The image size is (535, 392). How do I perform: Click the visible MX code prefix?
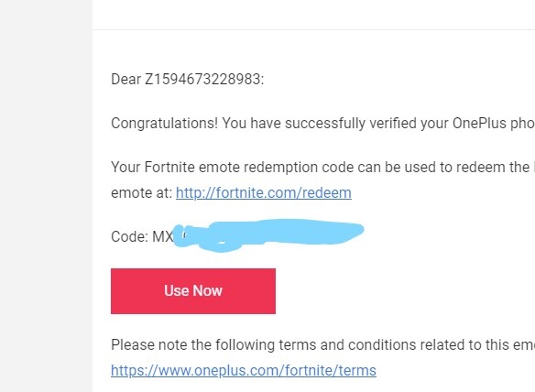[163, 236]
